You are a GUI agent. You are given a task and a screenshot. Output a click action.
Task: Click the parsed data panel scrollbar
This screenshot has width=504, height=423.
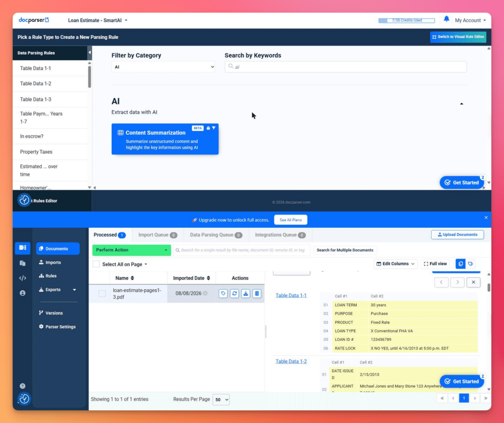(x=489, y=287)
